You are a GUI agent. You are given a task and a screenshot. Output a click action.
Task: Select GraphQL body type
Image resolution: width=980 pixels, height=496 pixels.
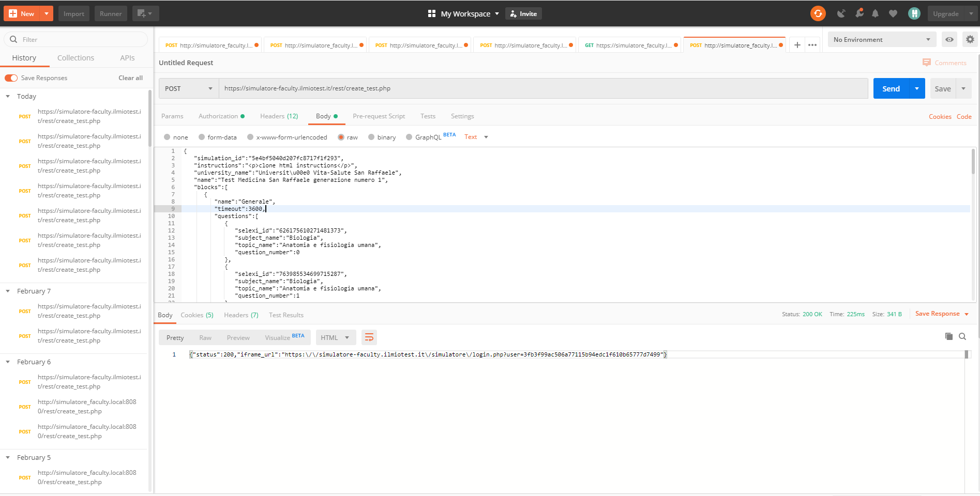coord(409,137)
